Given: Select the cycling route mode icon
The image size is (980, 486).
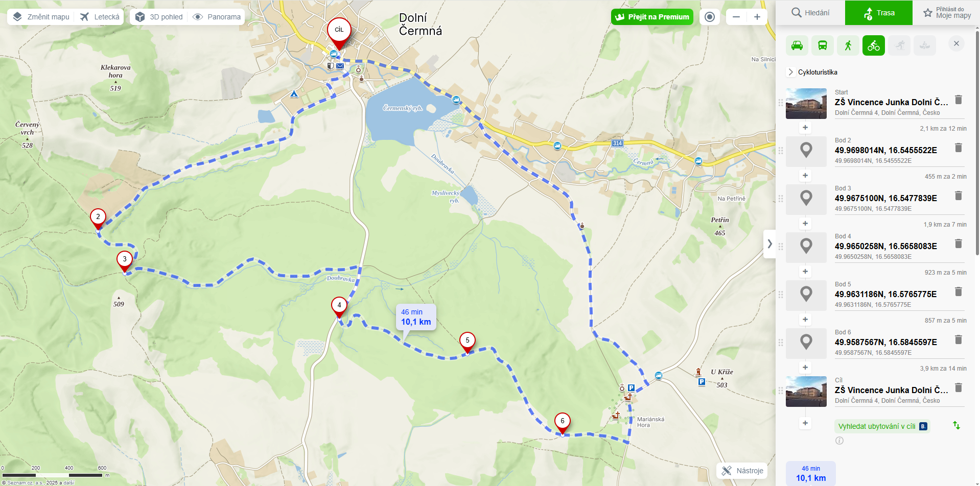Looking at the screenshot, I should (874, 45).
